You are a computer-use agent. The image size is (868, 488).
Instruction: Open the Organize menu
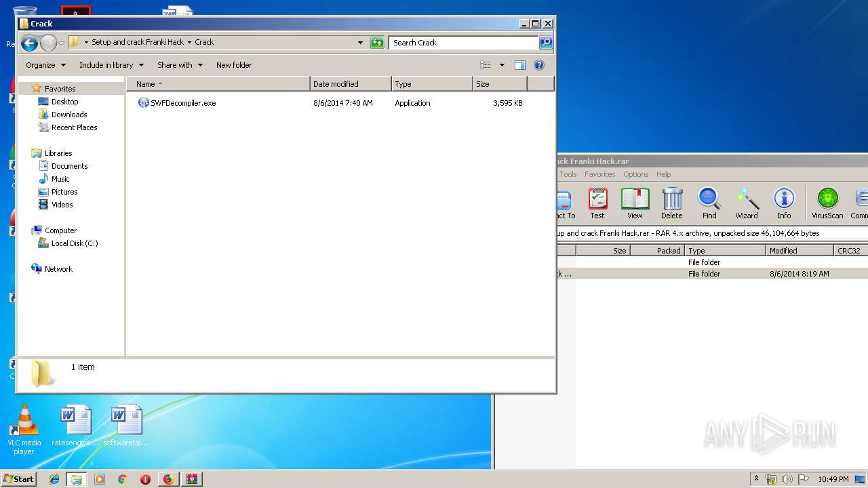coord(45,65)
